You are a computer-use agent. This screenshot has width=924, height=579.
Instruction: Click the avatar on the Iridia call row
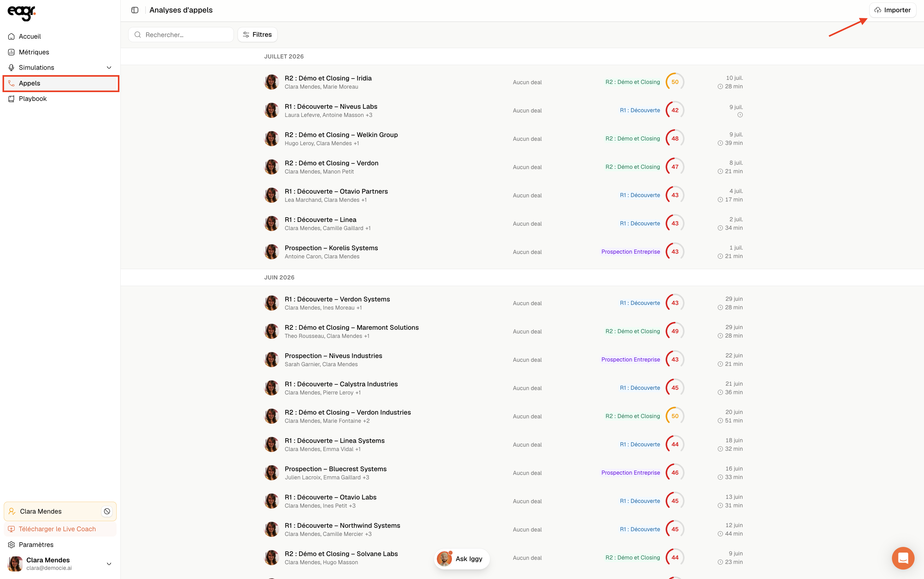coord(272,82)
